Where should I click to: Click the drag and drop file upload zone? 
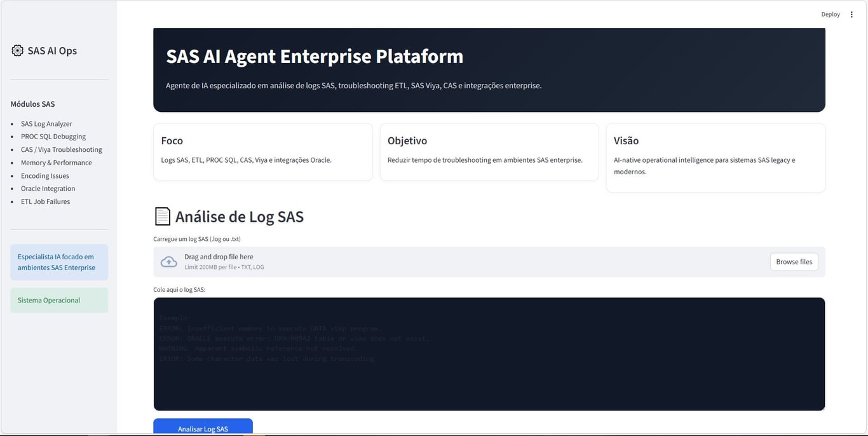click(489, 262)
